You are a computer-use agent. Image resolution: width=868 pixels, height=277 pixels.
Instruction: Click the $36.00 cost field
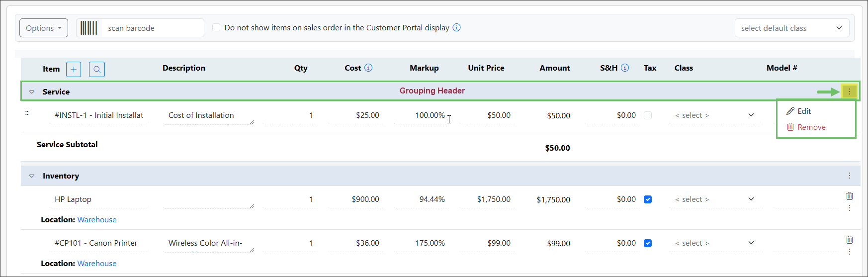[356, 243]
